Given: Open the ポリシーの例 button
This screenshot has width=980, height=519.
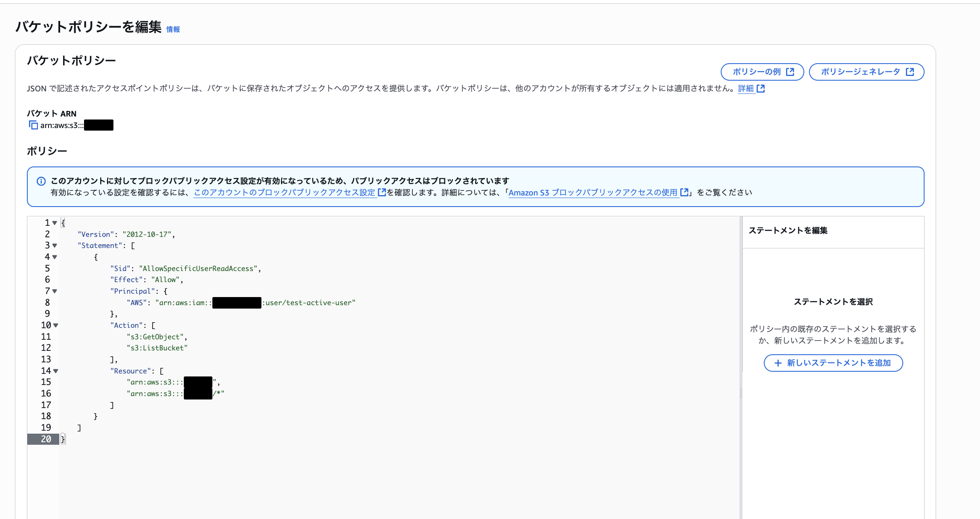Looking at the screenshot, I should (762, 72).
